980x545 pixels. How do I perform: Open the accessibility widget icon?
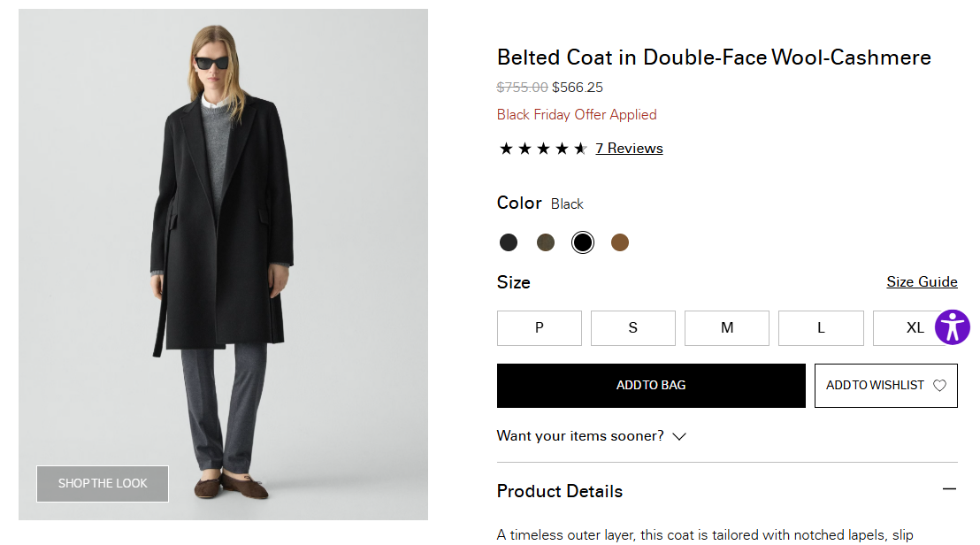click(x=952, y=327)
